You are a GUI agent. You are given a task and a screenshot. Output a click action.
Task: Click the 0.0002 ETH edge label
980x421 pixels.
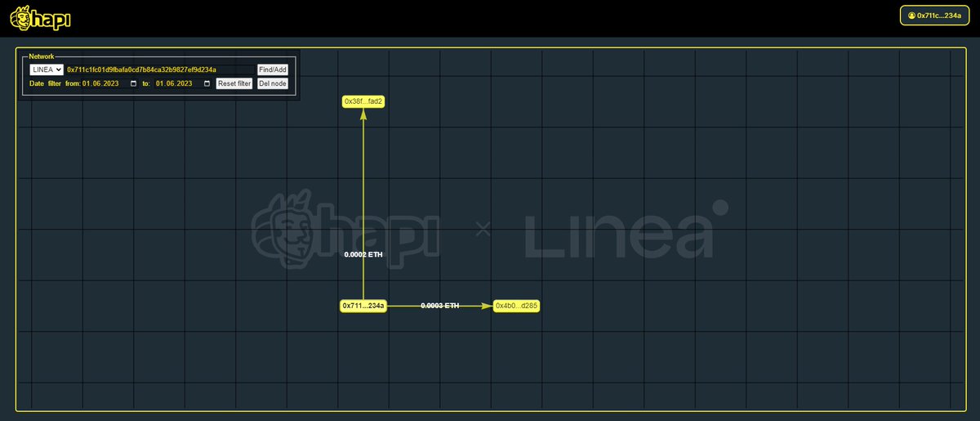pos(363,254)
